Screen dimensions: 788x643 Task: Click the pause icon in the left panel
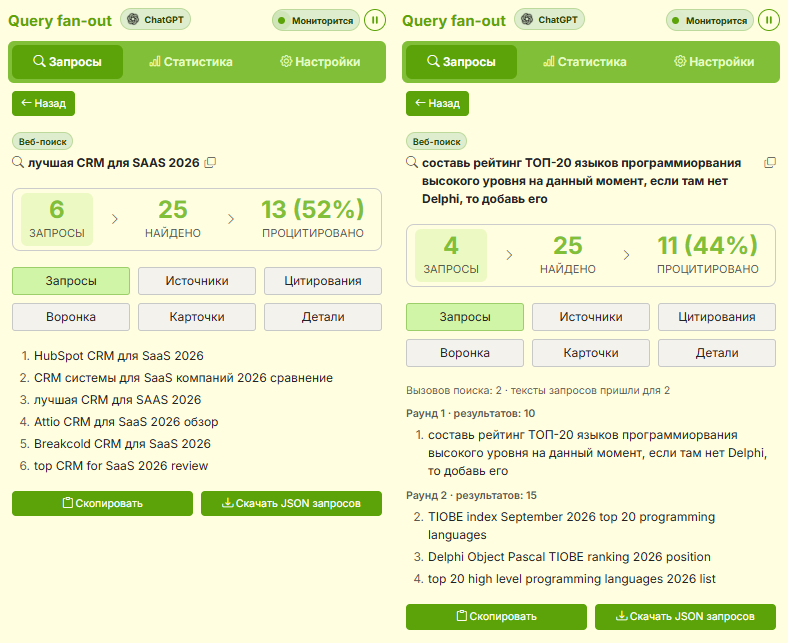[375, 21]
